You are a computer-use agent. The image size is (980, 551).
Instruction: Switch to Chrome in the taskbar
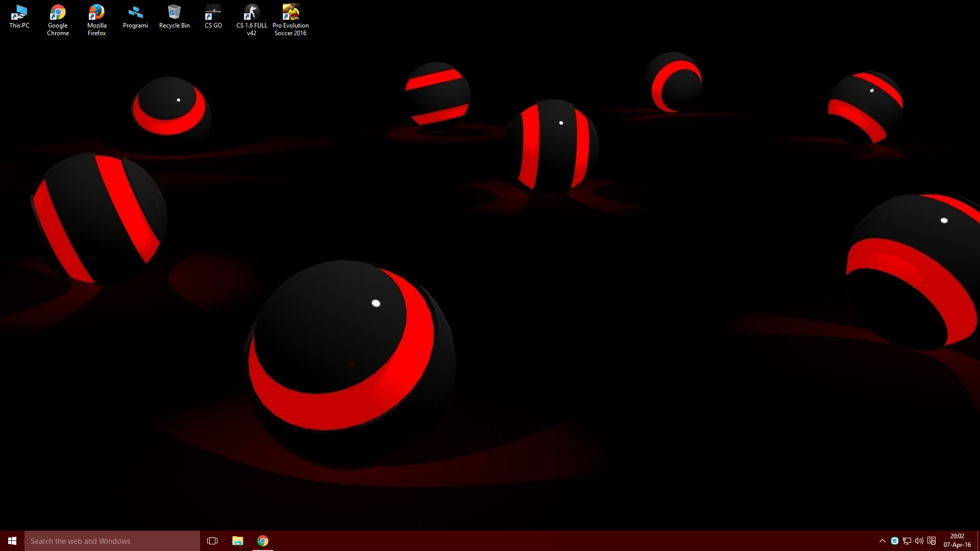pyautogui.click(x=263, y=541)
